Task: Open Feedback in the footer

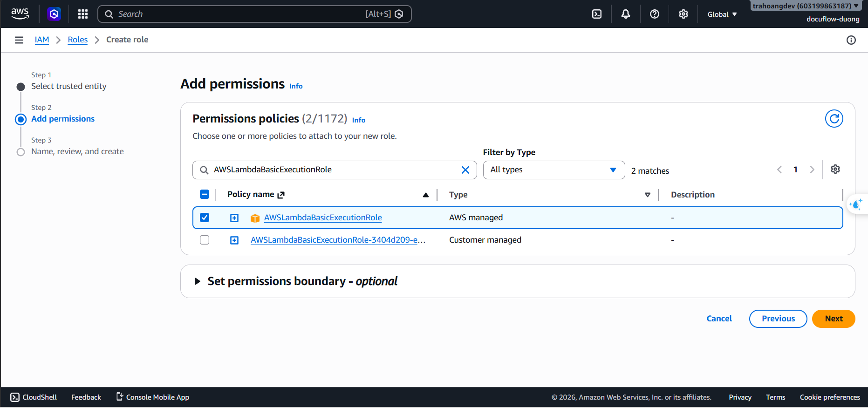Action: [x=86, y=397]
